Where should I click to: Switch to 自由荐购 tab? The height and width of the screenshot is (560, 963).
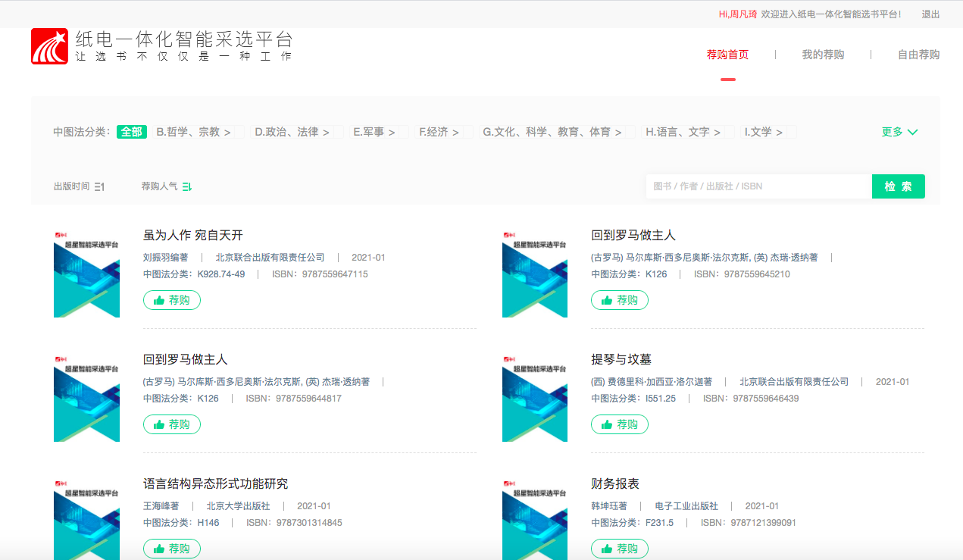(918, 55)
